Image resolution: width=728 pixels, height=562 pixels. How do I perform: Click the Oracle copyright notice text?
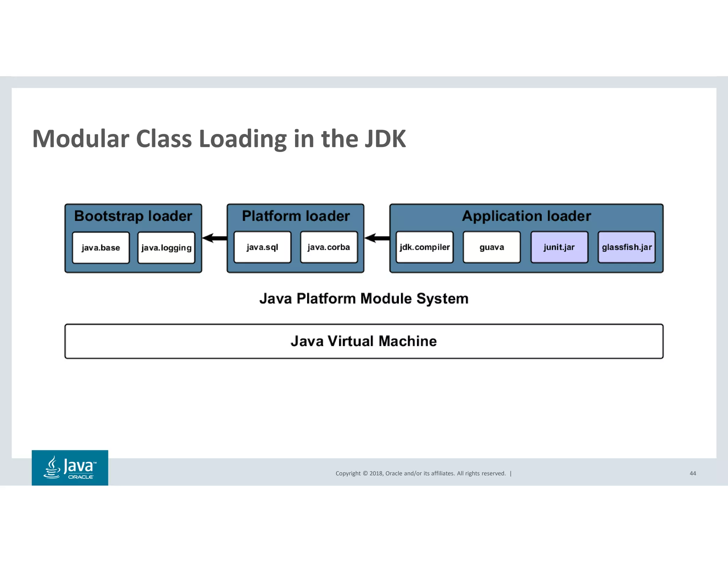point(421,473)
